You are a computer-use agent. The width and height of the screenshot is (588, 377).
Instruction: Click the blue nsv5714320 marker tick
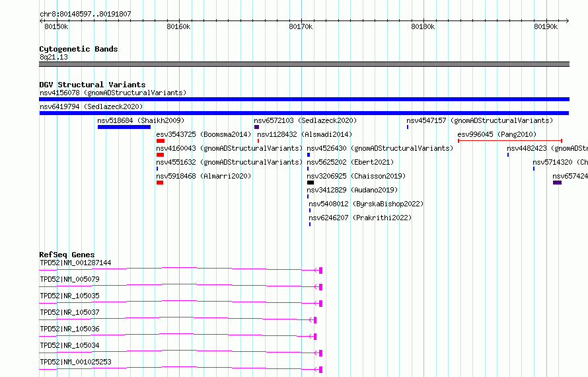pyautogui.click(x=534, y=169)
